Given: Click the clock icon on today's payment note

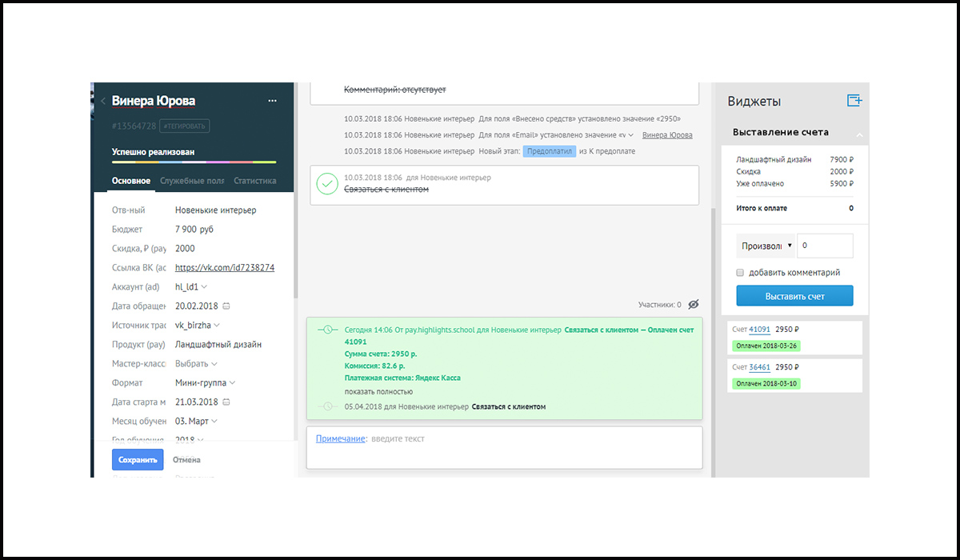Looking at the screenshot, I should (x=326, y=330).
